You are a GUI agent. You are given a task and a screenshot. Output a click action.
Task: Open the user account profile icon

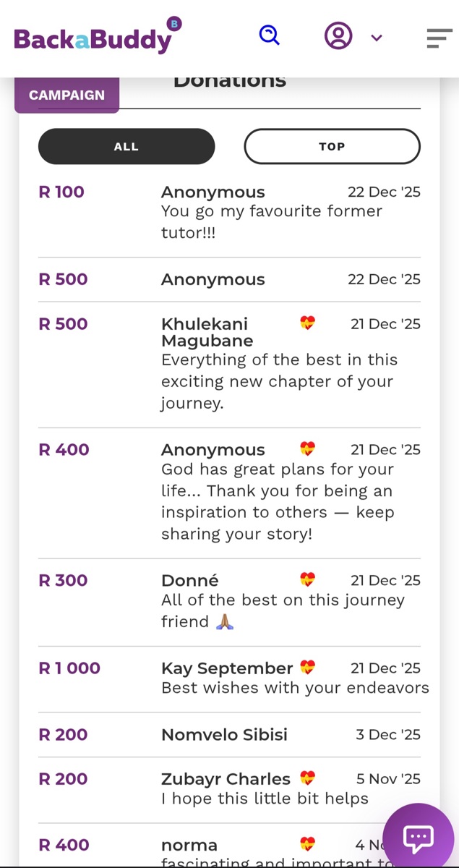(338, 35)
